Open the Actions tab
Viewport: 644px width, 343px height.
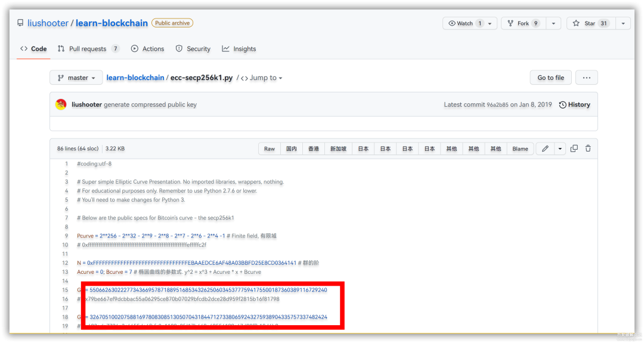click(x=148, y=48)
